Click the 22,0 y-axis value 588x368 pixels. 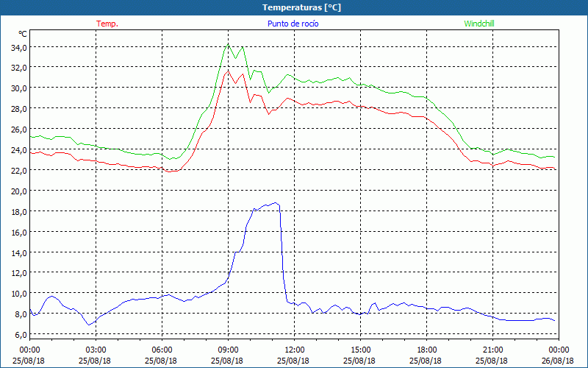click(x=19, y=171)
